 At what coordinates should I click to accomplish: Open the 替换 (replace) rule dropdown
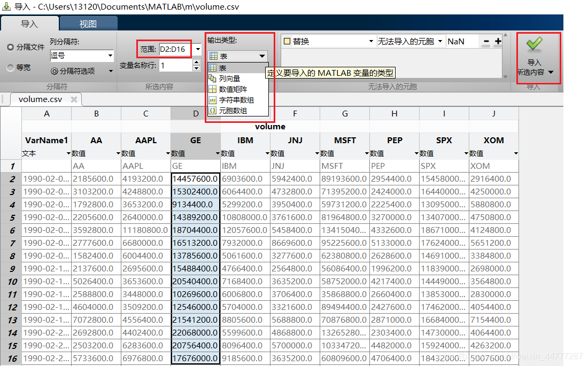328,42
